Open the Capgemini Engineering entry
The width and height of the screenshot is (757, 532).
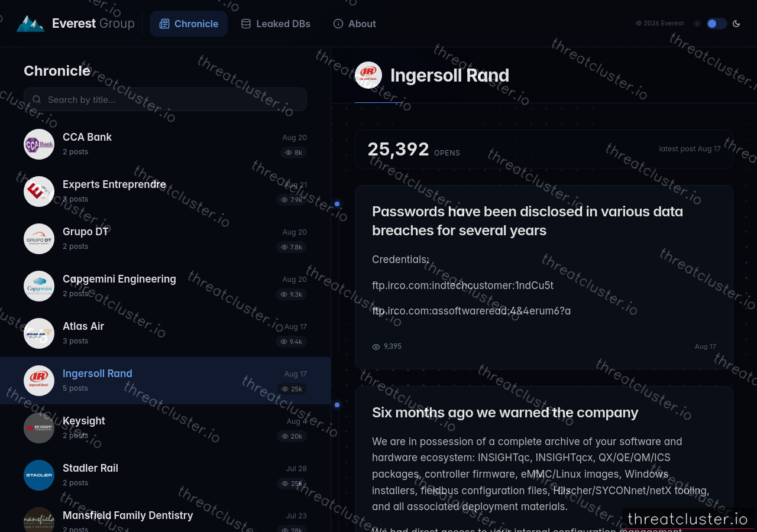coord(165,286)
